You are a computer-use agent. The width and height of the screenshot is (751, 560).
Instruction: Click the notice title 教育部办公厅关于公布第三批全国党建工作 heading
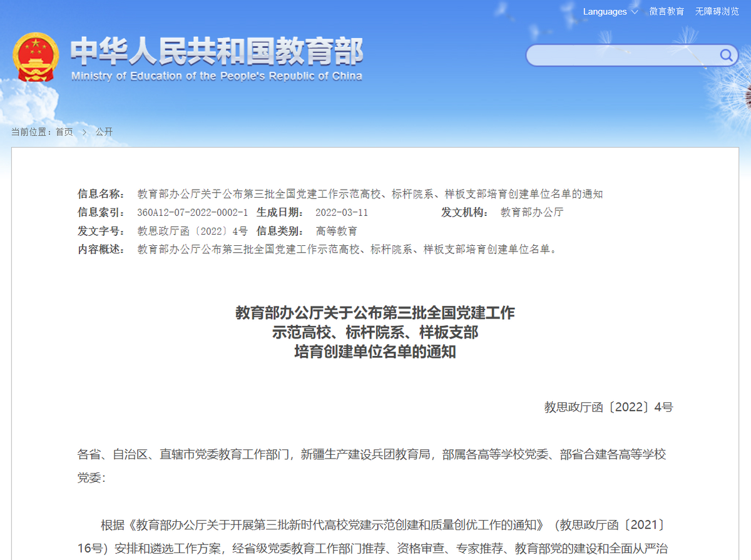(x=375, y=313)
